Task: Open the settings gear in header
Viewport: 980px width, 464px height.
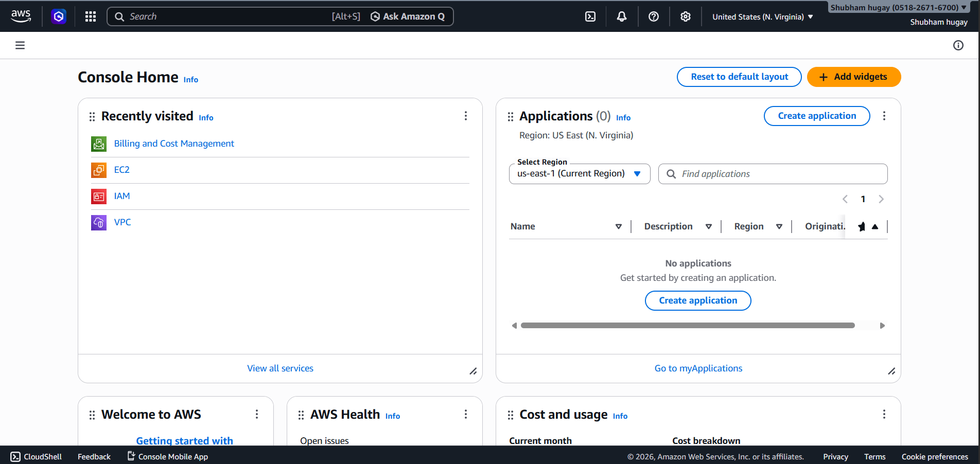Action: point(686,16)
